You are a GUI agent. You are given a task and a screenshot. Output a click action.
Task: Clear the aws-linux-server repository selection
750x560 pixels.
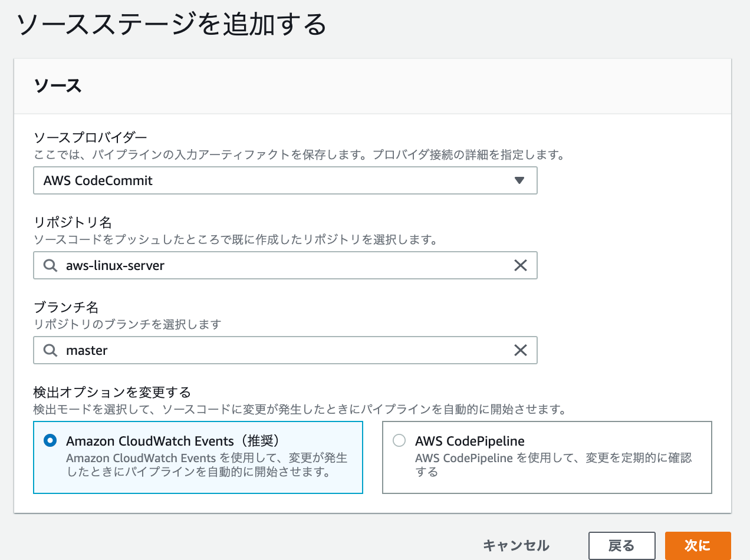pyautogui.click(x=520, y=265)
